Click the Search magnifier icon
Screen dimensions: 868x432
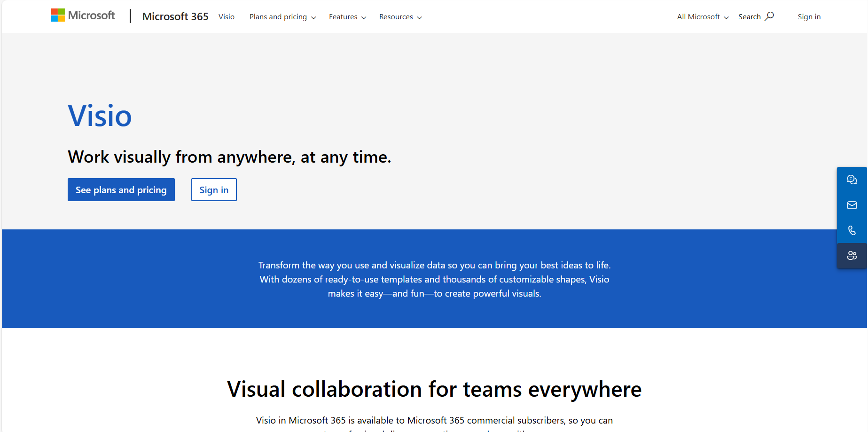tap(769, 16)
